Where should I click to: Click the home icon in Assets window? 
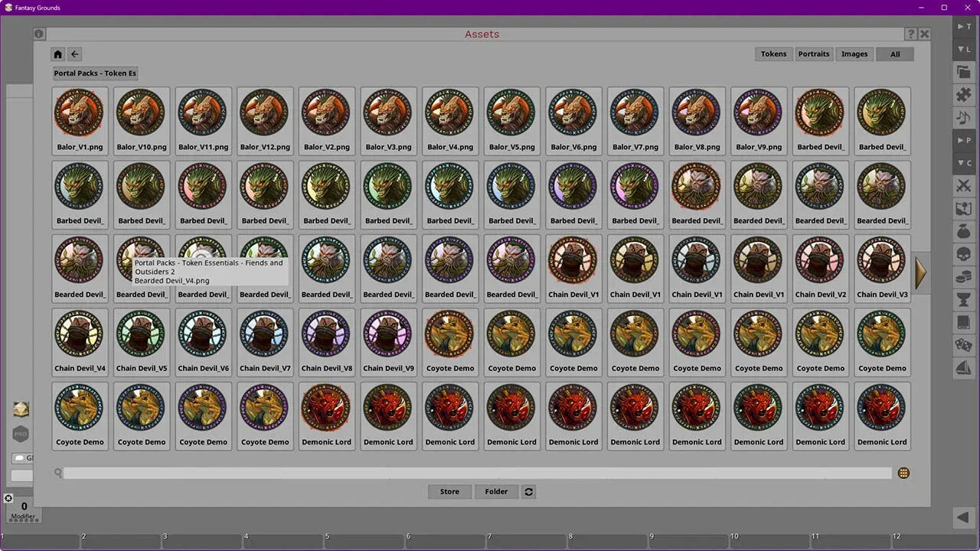point(58,54)
